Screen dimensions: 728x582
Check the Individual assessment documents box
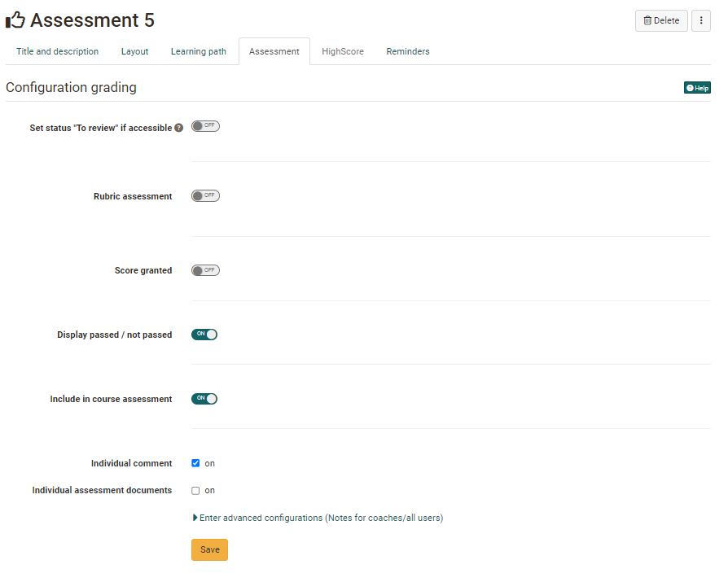195,491
